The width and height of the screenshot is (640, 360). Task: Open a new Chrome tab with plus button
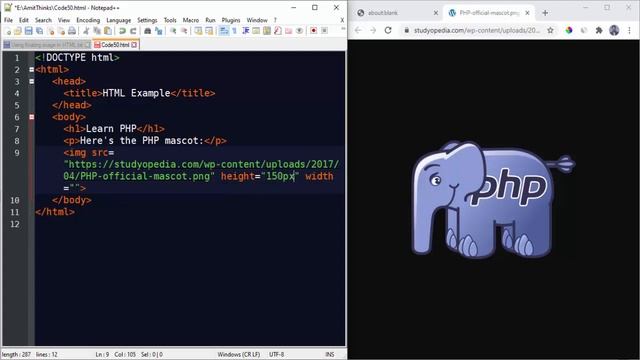coord(545,13)
